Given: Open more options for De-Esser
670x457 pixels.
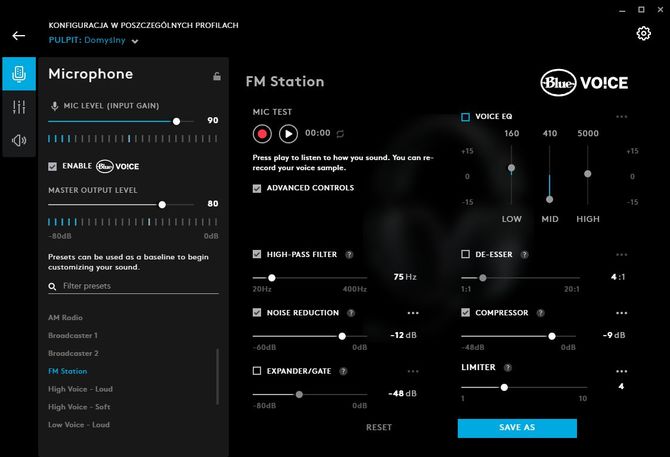Looking at the screenshot, I should (x=622, y=255).
